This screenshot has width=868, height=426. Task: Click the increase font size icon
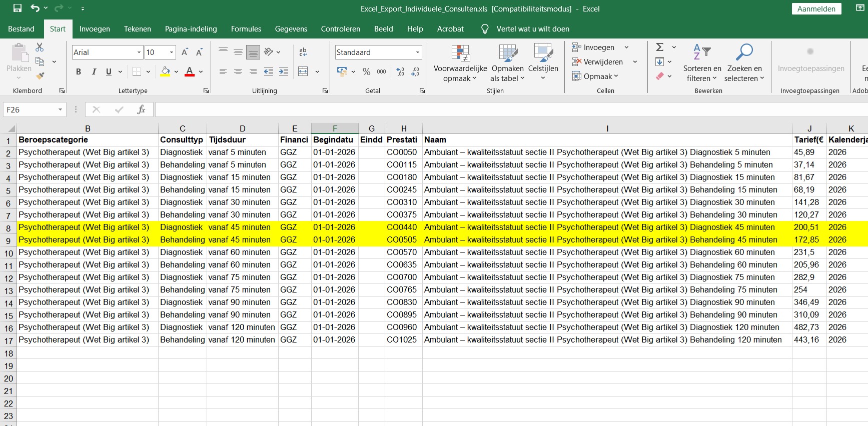[x=185, y=52]
